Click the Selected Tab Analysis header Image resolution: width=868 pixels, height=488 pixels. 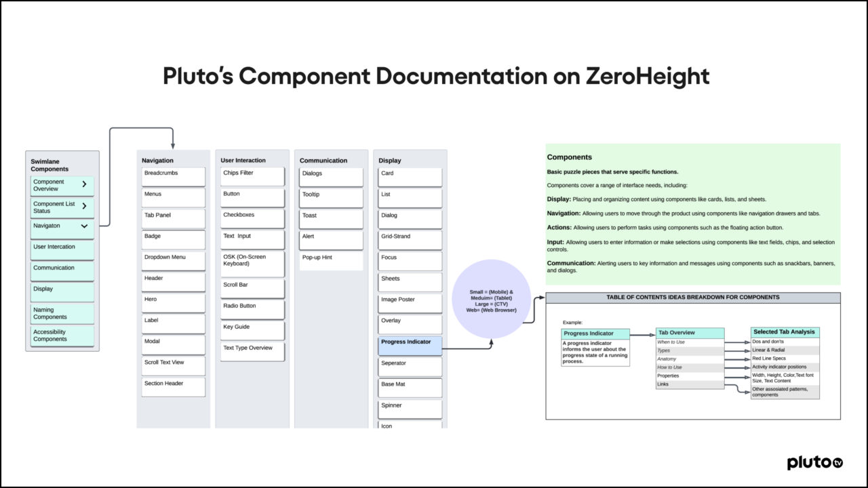[x=785, y=332]
